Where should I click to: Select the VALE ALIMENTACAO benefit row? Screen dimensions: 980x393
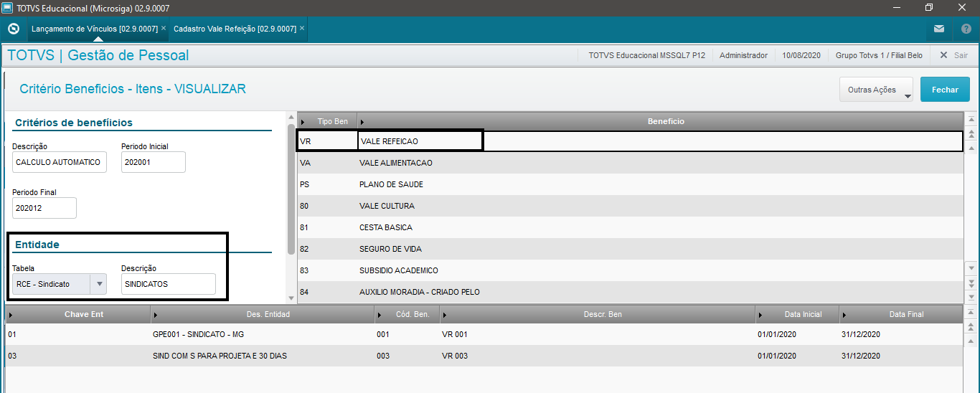pos(630,163)
